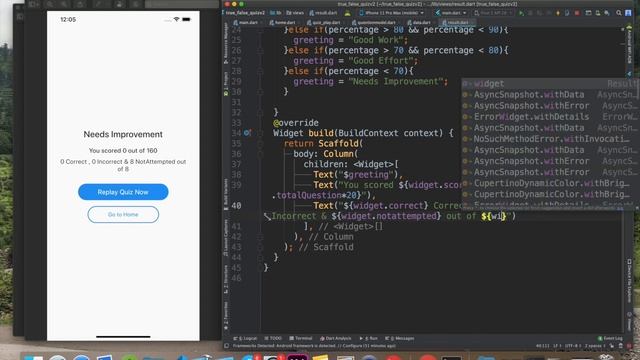This screenshot has width=640, height=360.
Task: Click the tool window toggle icon bottom-left
Action: (x=226, y=346)
